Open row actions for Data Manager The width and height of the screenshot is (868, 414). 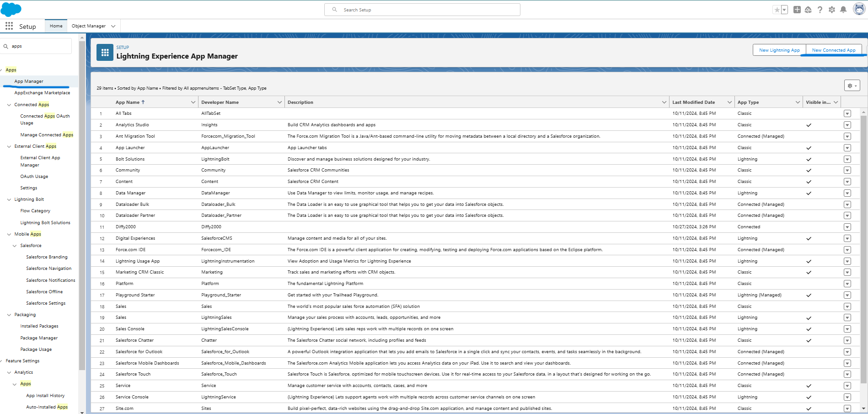pos(847,193)
